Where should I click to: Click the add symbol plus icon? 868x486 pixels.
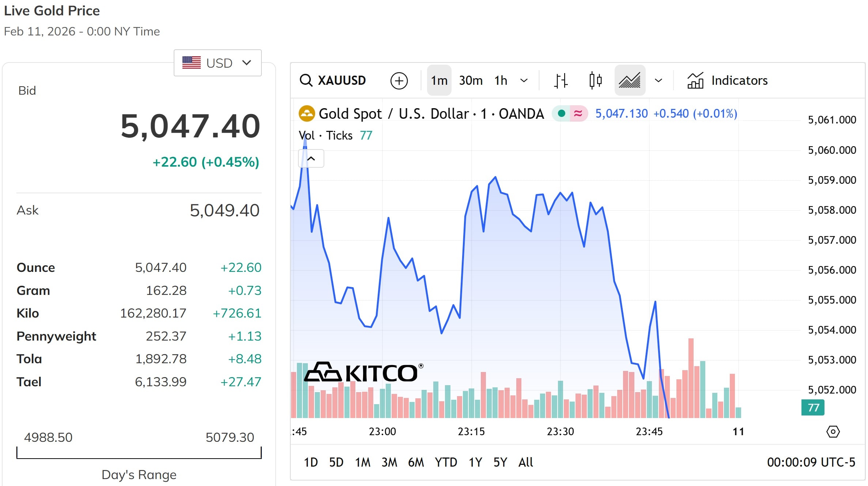399,80
